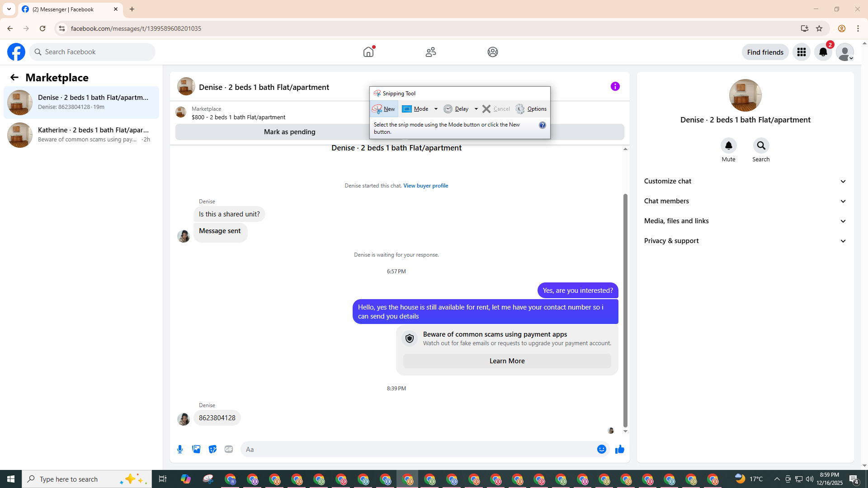
Task: Click Denise's large listing thumbnail in side panel
Action: [x=745, y=95]
